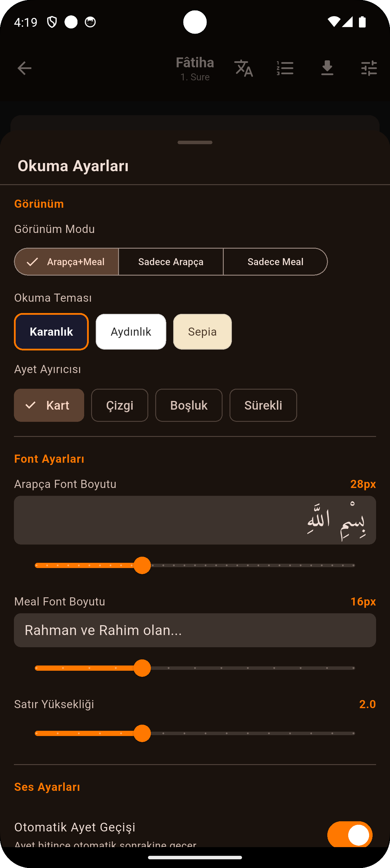Download the Fâtiha sure
The height and width of the screenshot is (868, 390).
[x=327, y=68]
